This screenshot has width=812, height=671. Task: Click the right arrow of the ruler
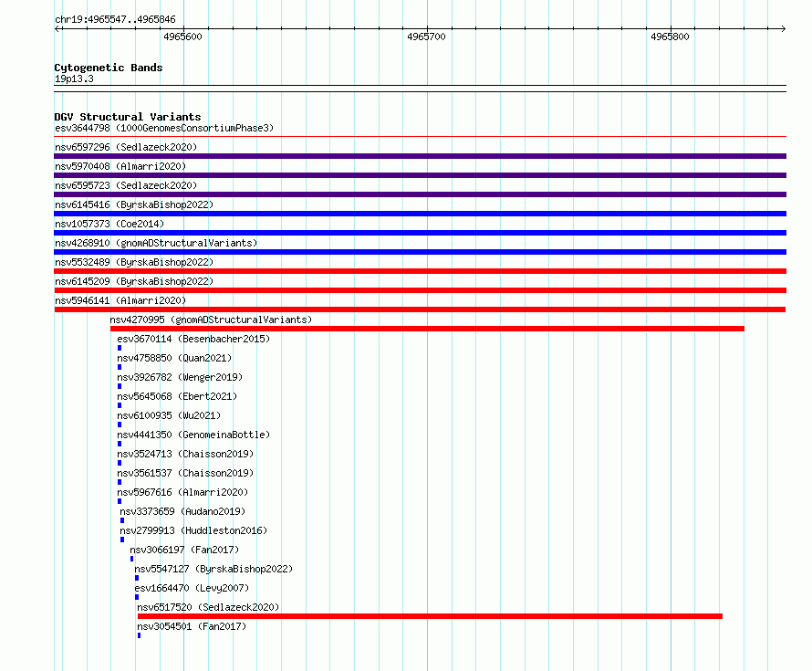tap(783, 28)
